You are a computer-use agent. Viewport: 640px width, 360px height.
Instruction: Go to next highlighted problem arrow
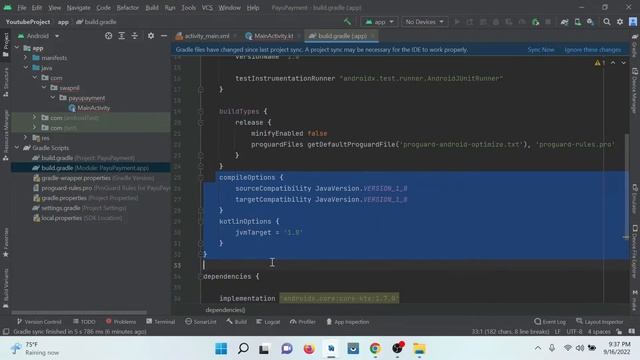623,63
